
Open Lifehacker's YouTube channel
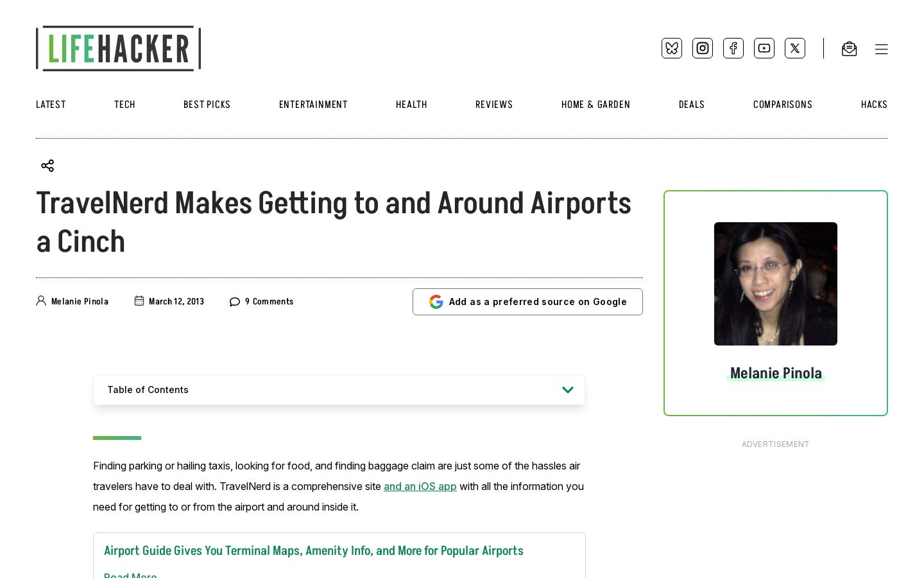(x=764, y=48)
